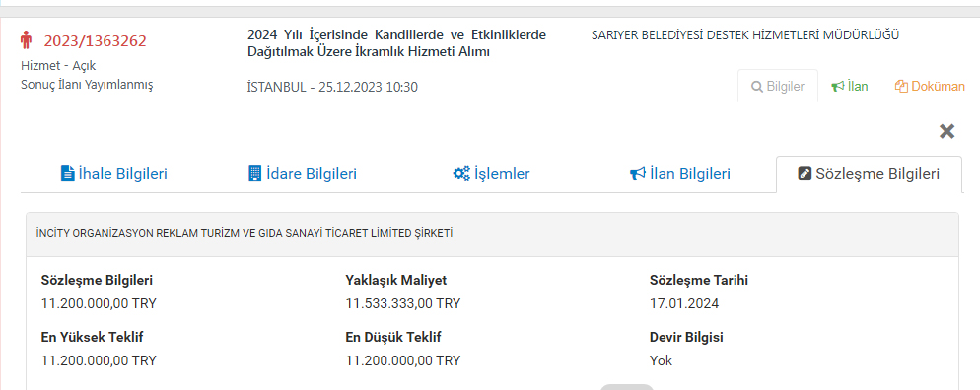
Task: Click the building icon of İdare Bilgileri
Action: pos(254,173)
